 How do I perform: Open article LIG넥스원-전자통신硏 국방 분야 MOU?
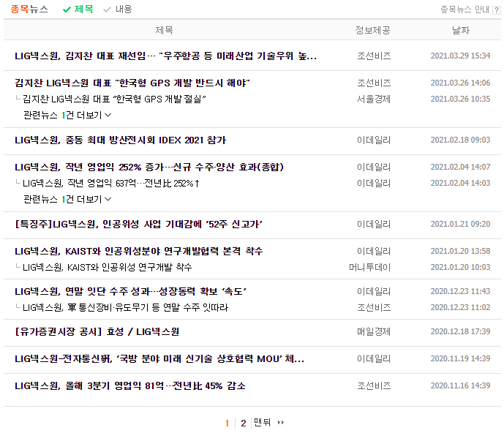click(159, 358)
